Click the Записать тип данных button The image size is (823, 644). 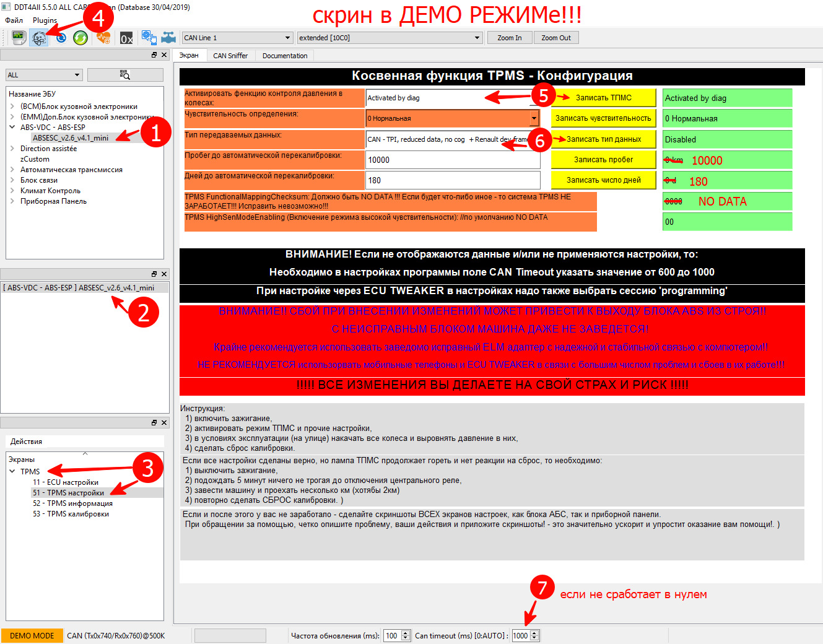pos(604,139)
